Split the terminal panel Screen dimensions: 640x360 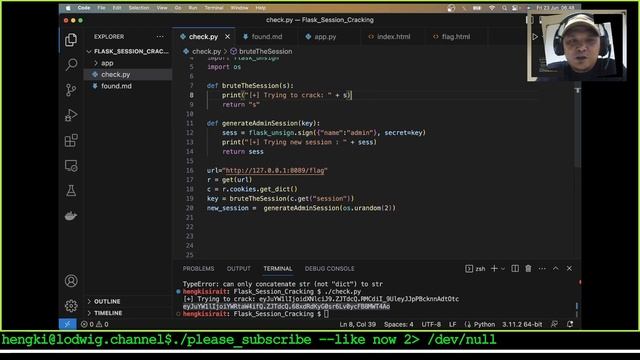(x=515, y=269)
